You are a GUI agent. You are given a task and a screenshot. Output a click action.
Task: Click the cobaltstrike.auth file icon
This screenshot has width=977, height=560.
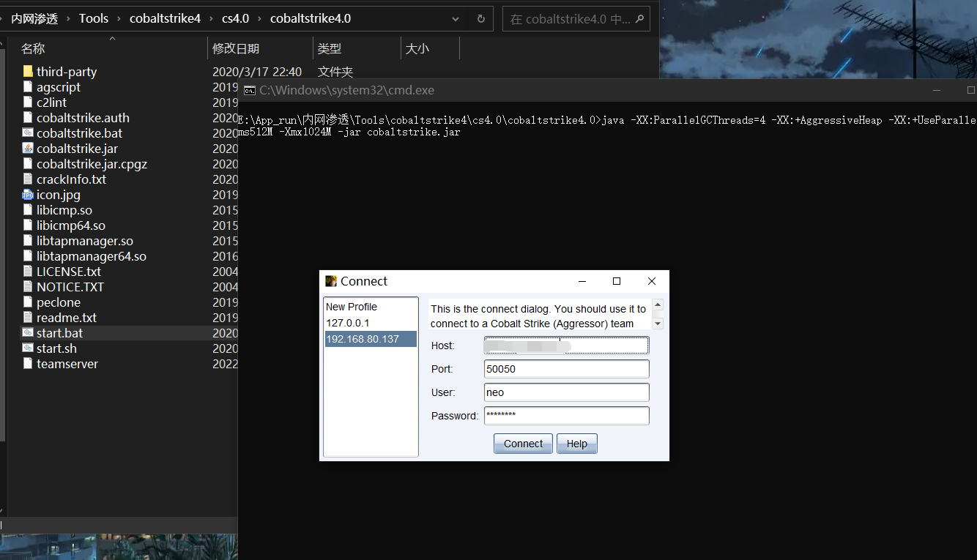[x=28, y=117]
